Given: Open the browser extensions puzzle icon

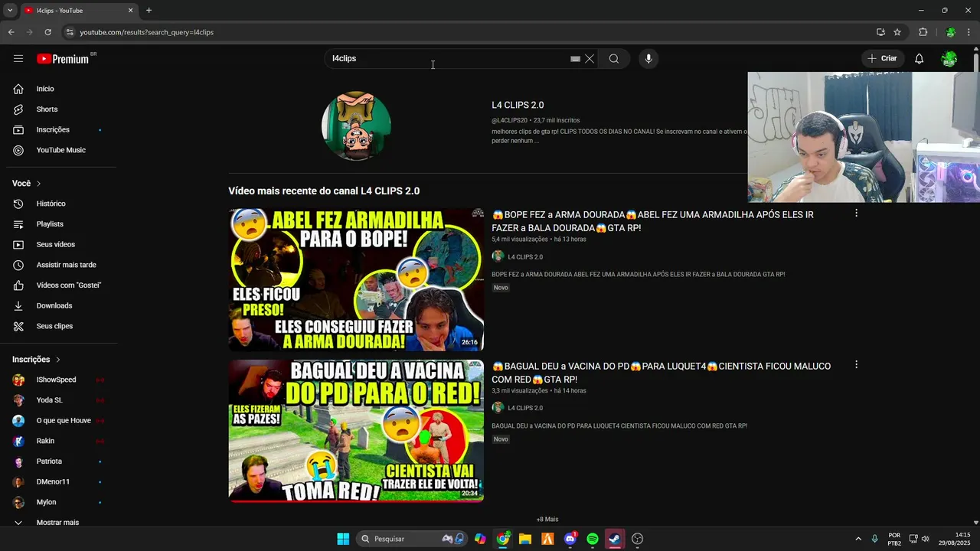Looking at the screenshot, I should point(923,32).
